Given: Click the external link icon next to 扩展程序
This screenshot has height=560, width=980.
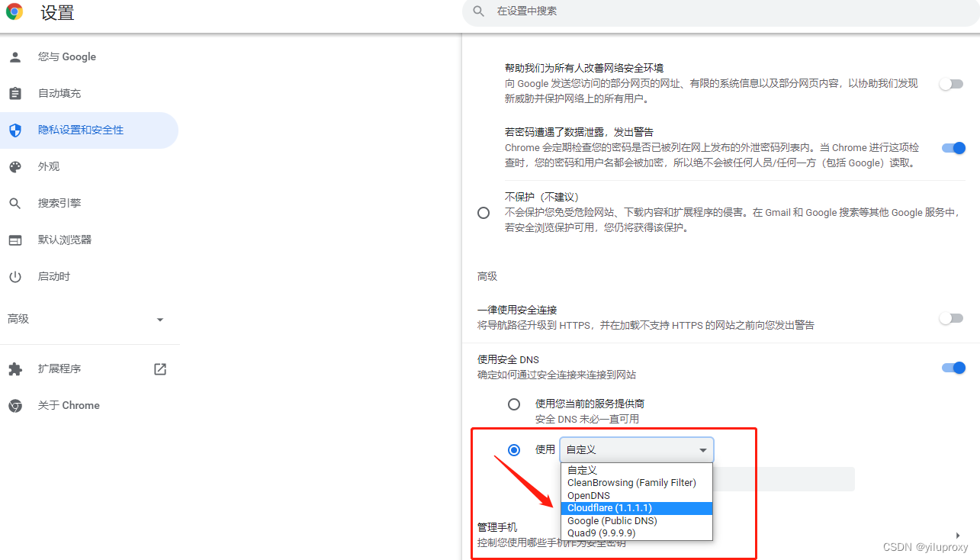Looking at the screenshot, I should click(x=160, y=369).
